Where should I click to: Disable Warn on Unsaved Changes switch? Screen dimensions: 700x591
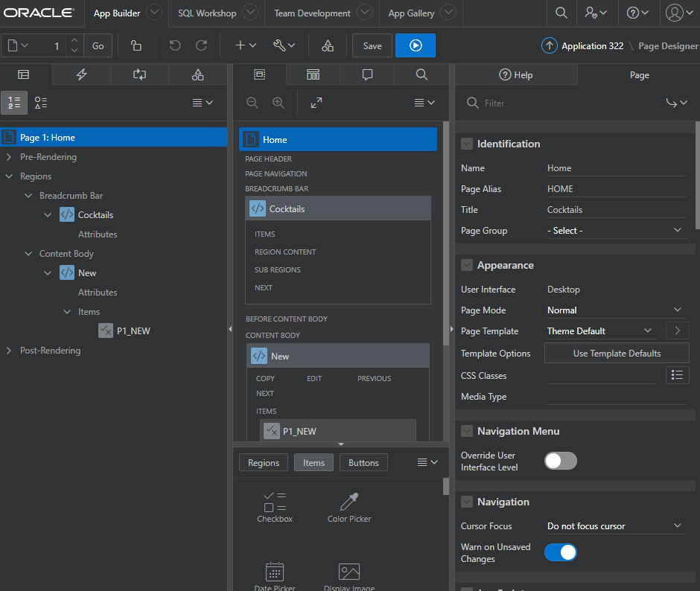(x=561, y=552)
